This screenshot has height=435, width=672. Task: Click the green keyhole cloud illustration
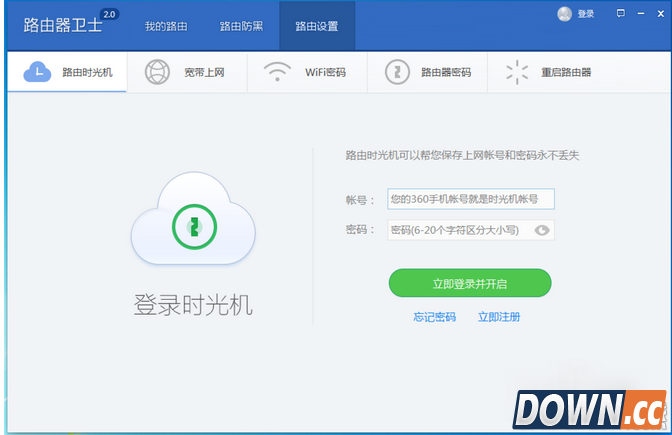pos(194,219)
